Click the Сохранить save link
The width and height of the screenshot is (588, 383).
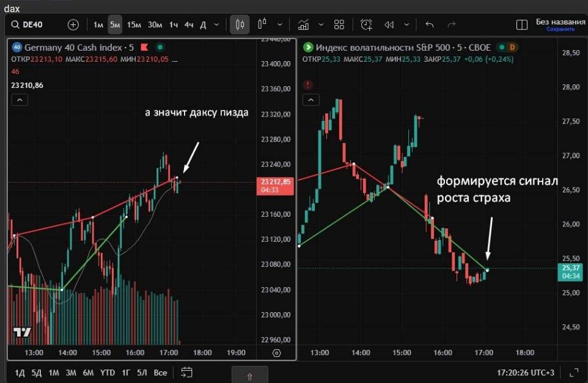pos(560,29)
